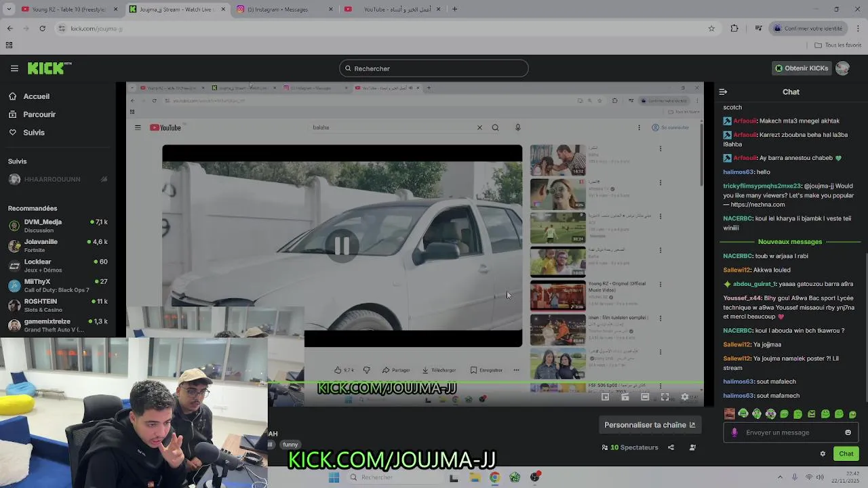Select the first face emote

click(x=730, y=413)
